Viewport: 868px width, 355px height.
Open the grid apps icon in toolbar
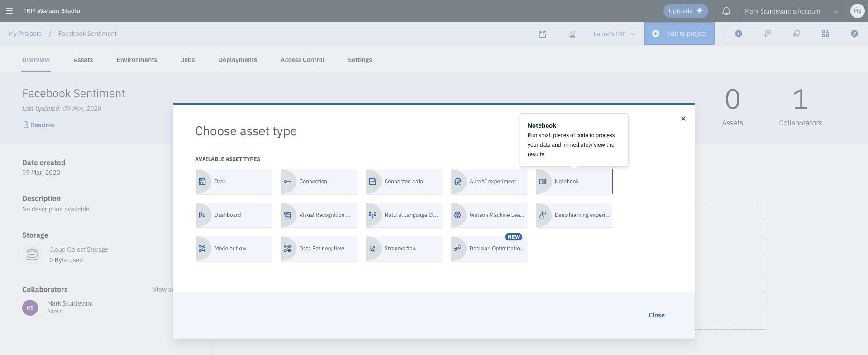(x=825, y=34)
